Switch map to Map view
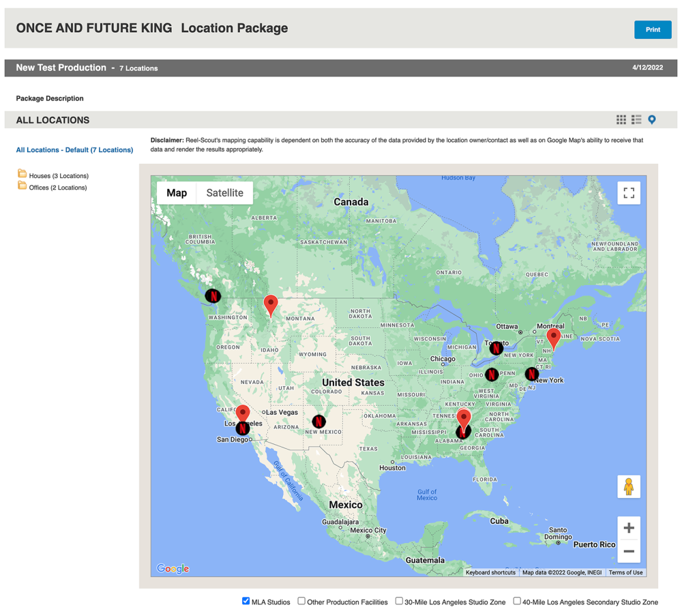The width and height of the screenshot is (682, 616). click(x=177, y=193)
